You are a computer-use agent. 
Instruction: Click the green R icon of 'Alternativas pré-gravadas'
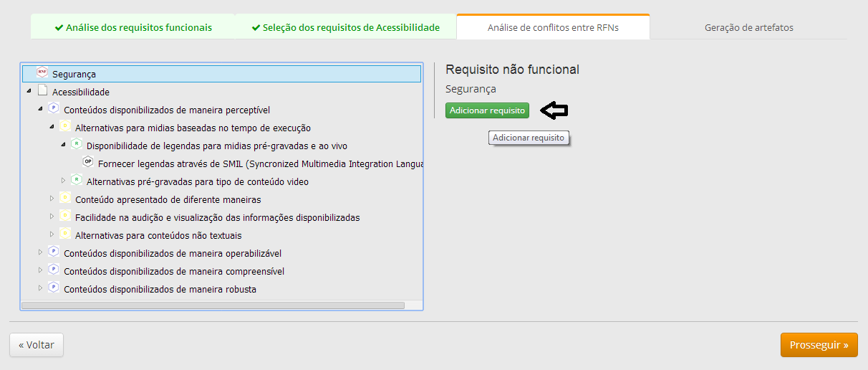click(76, 180)
